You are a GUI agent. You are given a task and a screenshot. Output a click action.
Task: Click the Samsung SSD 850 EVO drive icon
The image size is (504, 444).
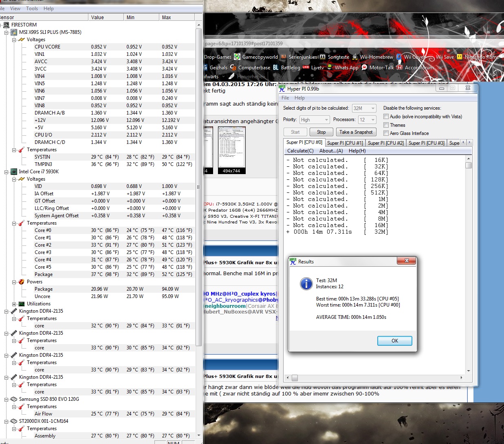tap(14, 399)
